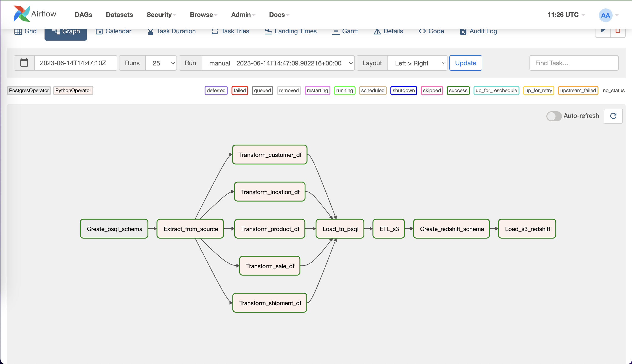Click the Load_to_psql task node
Image resolution: width=632 pixels, height=364 pixels.
coord(340,229)
